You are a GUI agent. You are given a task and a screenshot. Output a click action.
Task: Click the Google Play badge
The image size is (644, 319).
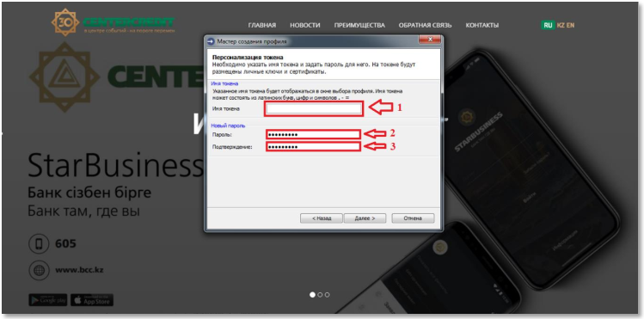48,300
